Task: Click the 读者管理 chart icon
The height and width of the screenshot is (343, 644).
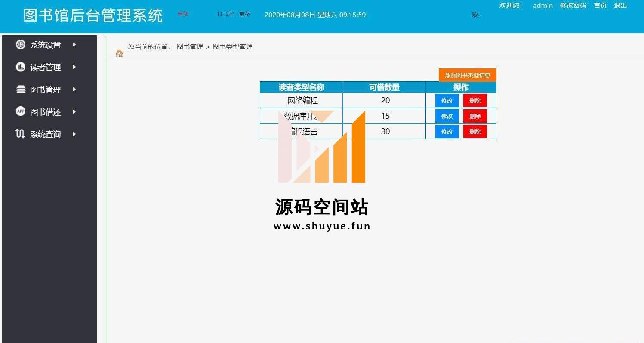Action: [21, 67]
